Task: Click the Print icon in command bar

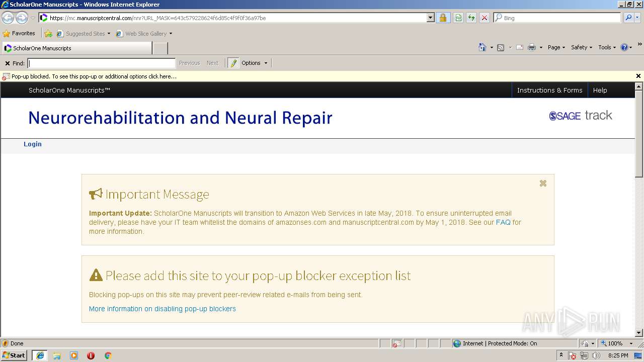Action: pyautogui.click(x=532, y=47)
